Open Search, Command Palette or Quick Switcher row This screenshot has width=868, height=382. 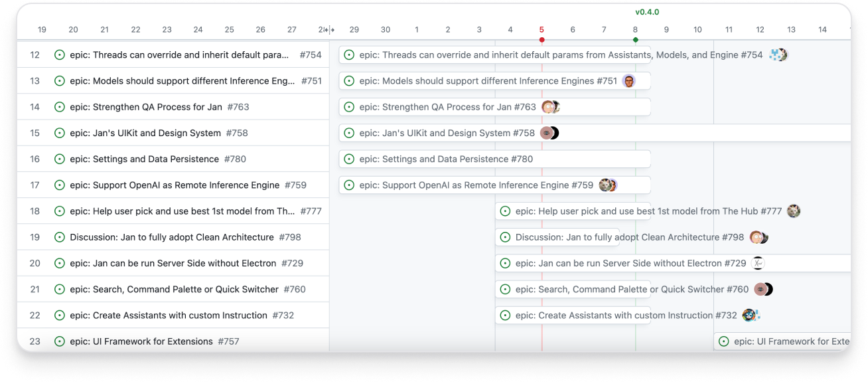(x=174, y=290)
